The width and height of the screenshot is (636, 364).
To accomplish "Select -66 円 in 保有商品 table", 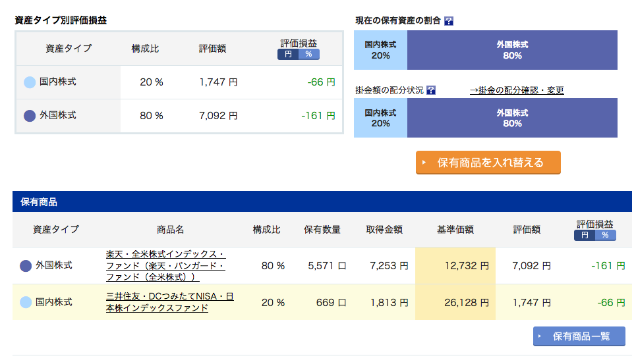I will [x=611, y=303].
